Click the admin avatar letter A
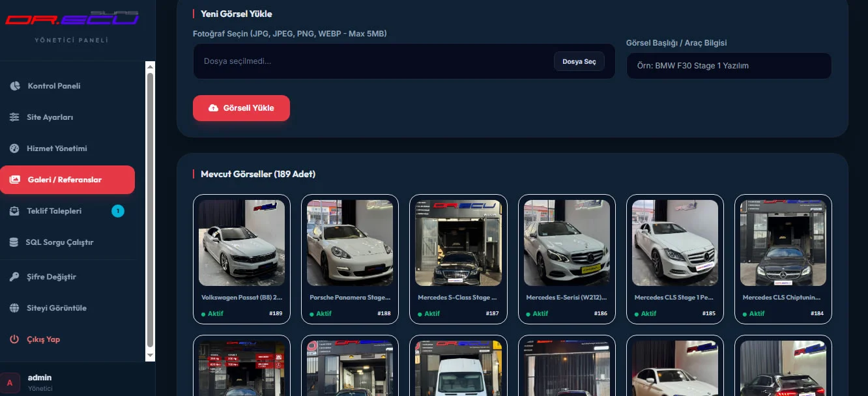This screenshot has width=868, height=396. [x=10, y=382]
